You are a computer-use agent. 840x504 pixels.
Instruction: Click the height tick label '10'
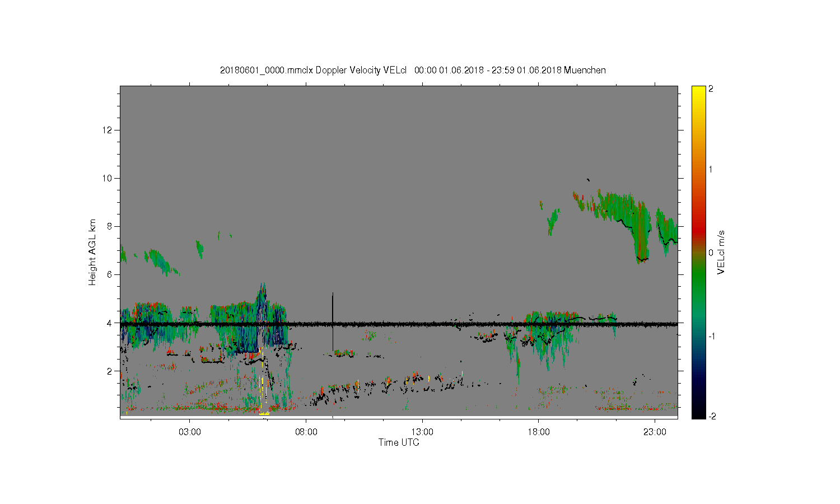108,178
